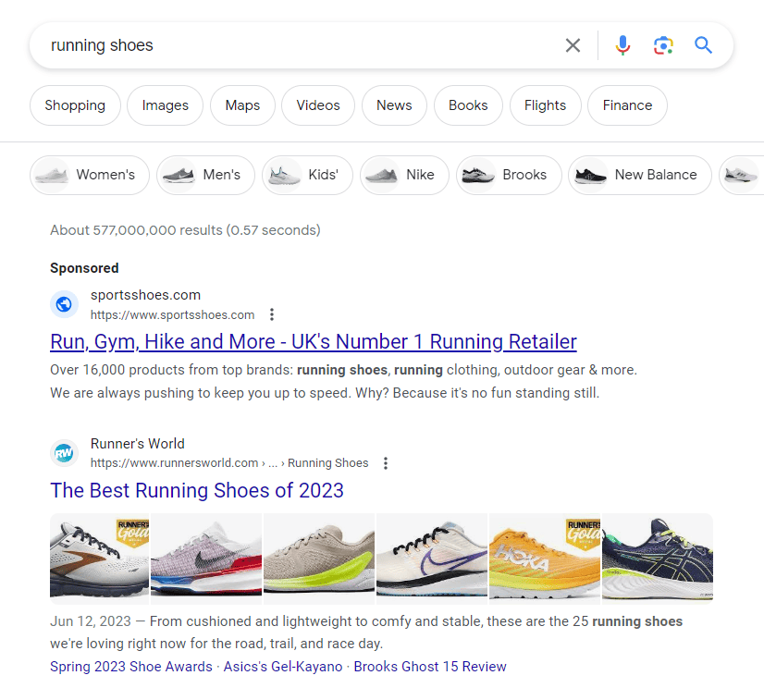Image resolution: width=764 pixels, height=700 pixels.
Task: Click the sportsshoes.com globe favicon
Action: [64, 304]
